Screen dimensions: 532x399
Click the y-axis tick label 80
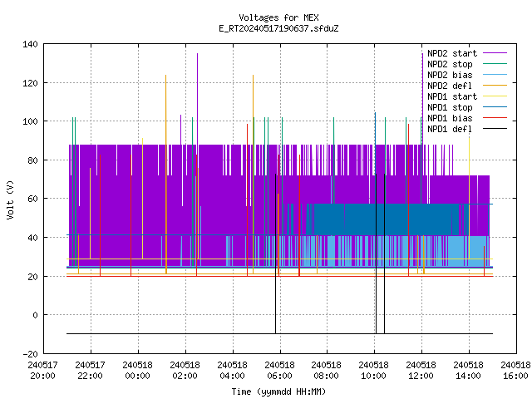click(32, 160)
